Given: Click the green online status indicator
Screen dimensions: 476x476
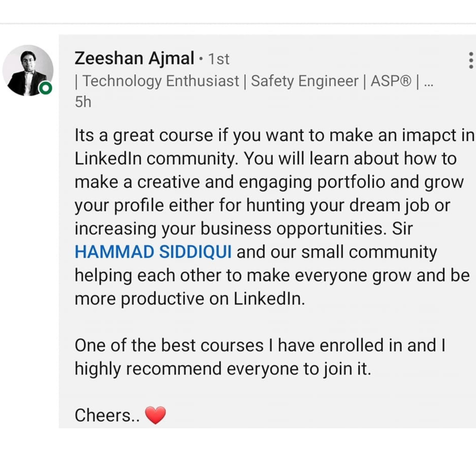Looking at the screenshot, I should (x=46, y=88).
